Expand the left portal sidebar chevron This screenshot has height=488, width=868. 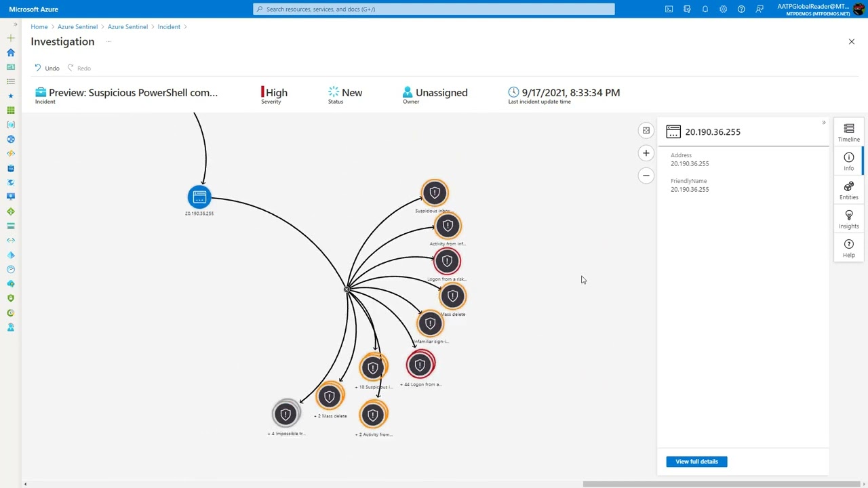click(15, 24)
